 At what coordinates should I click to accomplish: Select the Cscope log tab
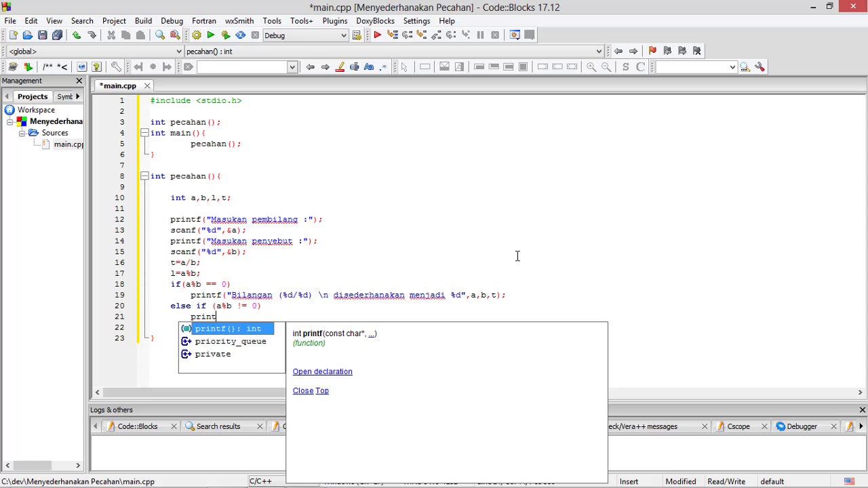(738, 426)
